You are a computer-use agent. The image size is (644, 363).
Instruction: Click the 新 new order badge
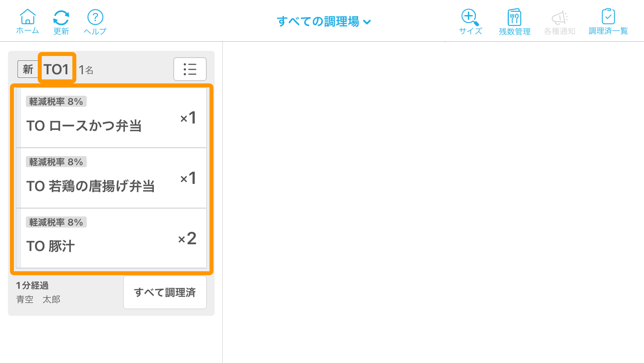[x=27, y=69]
